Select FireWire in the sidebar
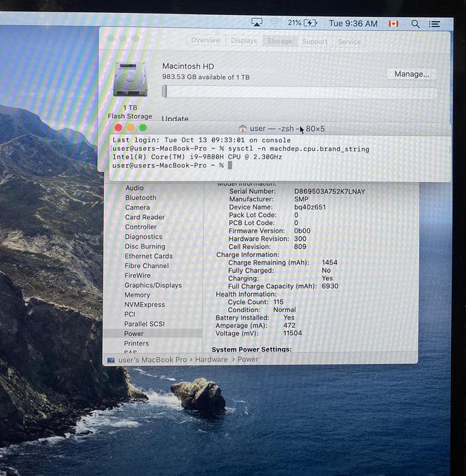Image resolution: width=466 pixels, height=476 pixels. (x=137, y=275)
